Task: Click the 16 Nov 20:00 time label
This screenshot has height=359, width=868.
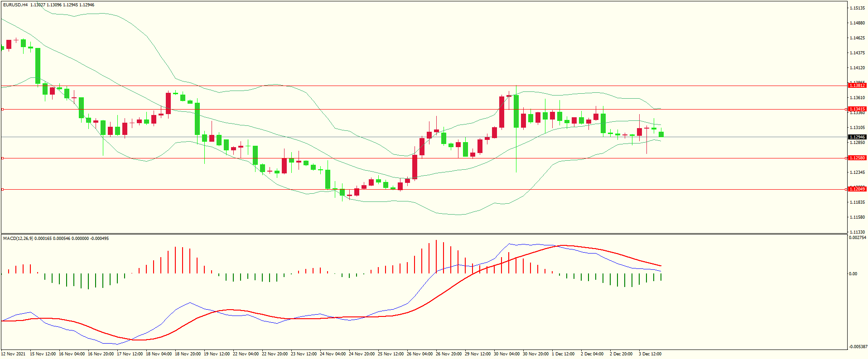Action: [101, 354]
